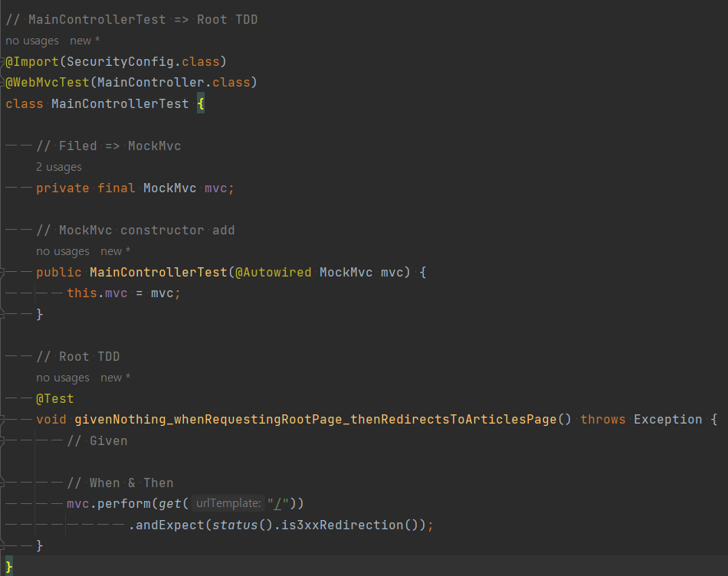Click the MockMvc type in the private final field
This screenshot has width=728, height=576.
point(169,188)
